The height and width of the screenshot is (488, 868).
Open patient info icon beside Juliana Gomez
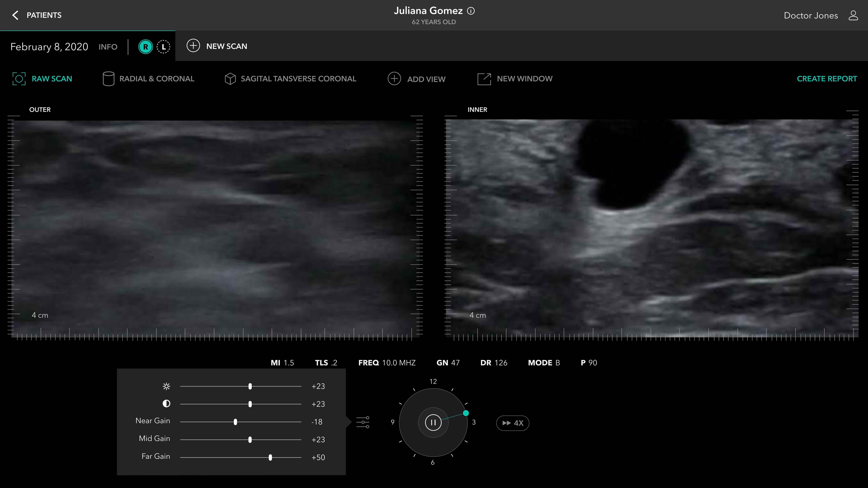471,11
